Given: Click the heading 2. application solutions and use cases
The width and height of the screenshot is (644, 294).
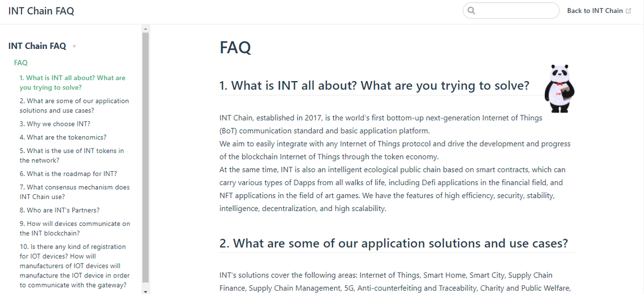Looking at the screenshot, I should 393,243.
